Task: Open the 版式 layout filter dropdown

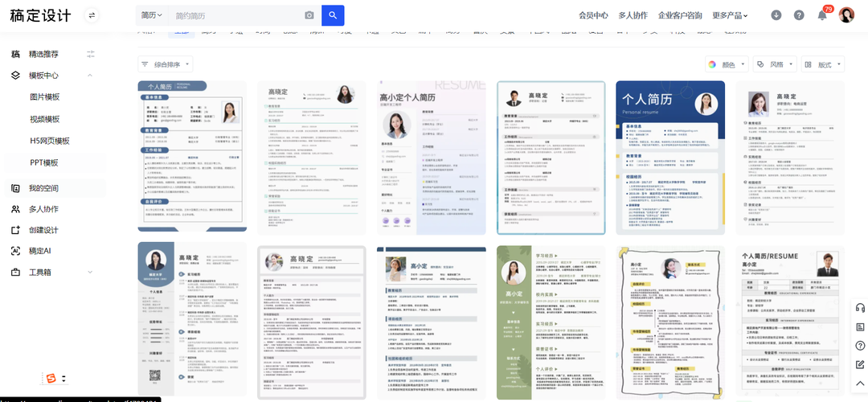Action: click(823, 65)
